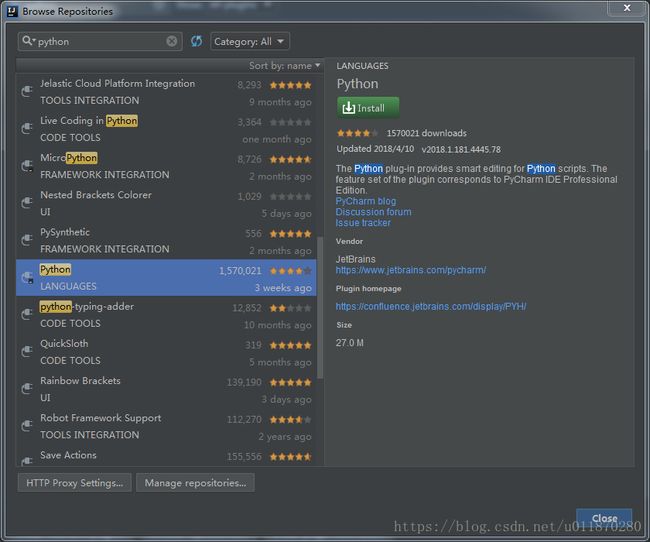Select the Rainbow Brackets plugin
This screenshot has width=650, height=542.
166,389
